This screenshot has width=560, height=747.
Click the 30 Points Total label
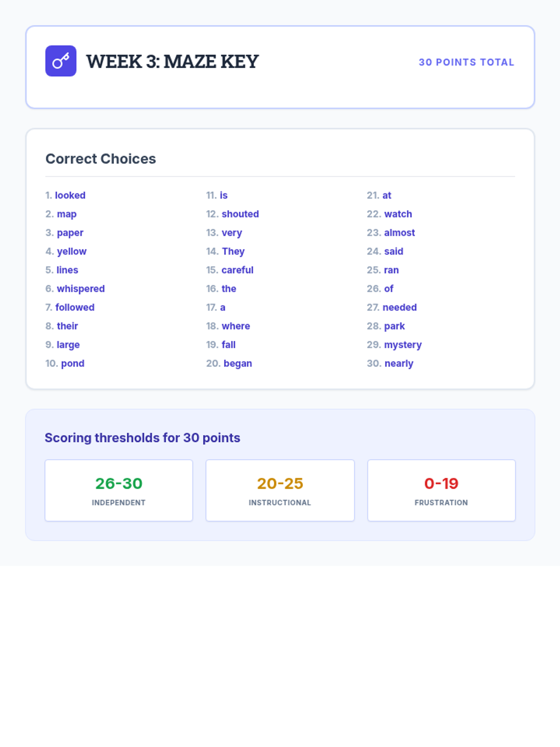(x=466, y=62)
